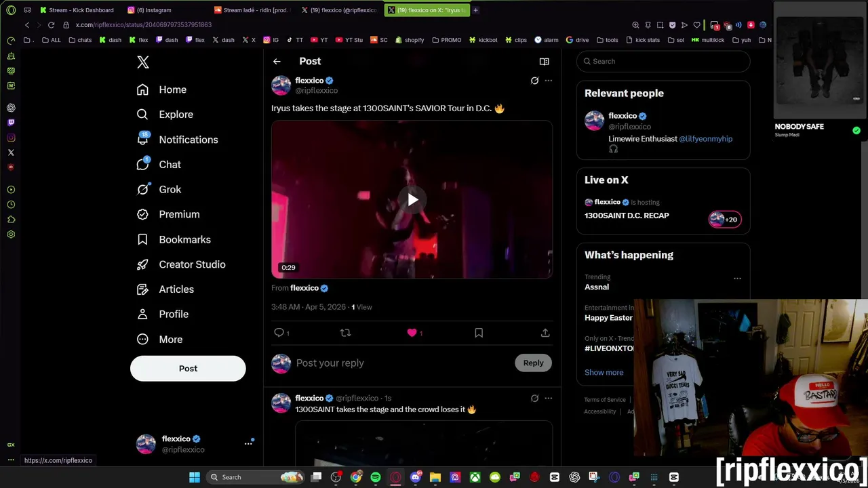Open ChatGPT from the taskbar

click(574, 477)
